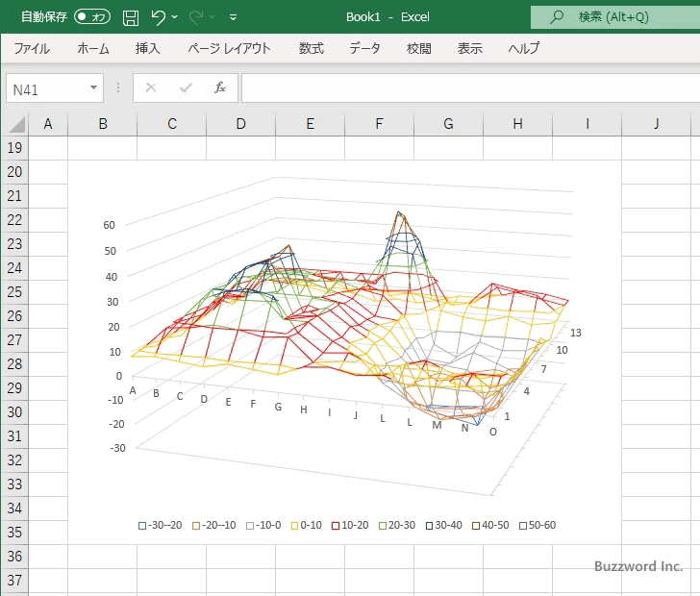The width and height of the screenshot is (700, 596).
Task: Open the 表示 tab
Action: (x=469, y=48)
